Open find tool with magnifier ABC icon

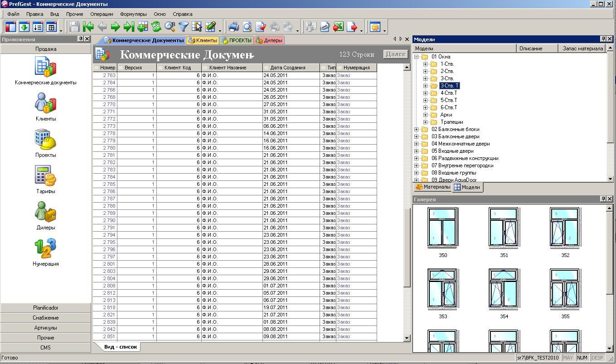(x=170, y=27)
